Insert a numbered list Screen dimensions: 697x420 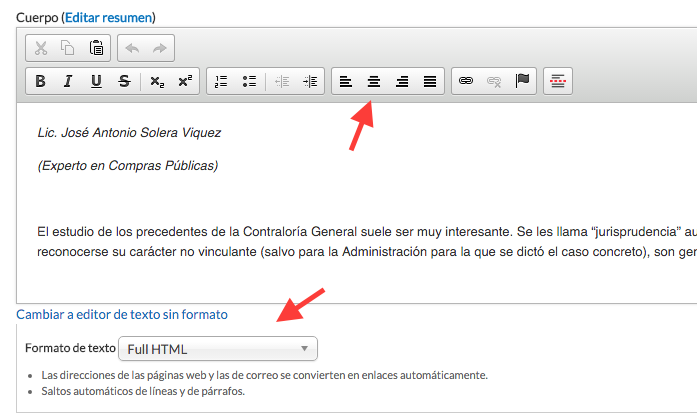pyautogui.click(x=222, y=82)
